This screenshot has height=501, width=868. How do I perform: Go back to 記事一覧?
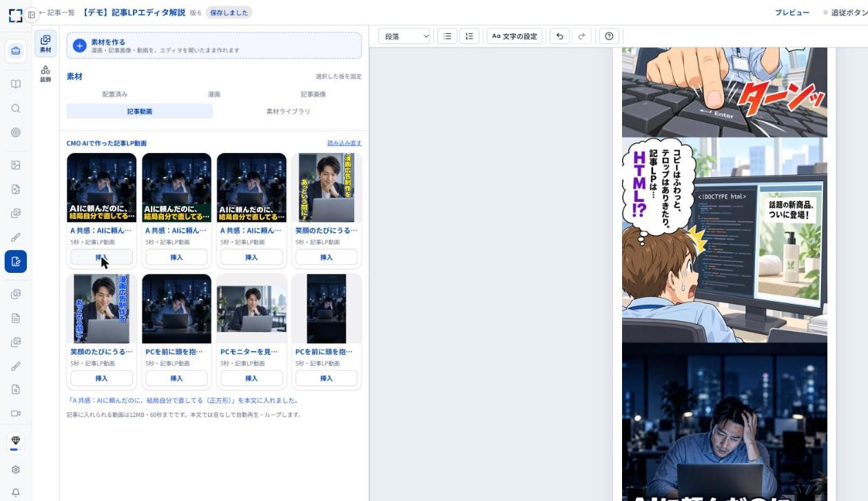point(57,13)
